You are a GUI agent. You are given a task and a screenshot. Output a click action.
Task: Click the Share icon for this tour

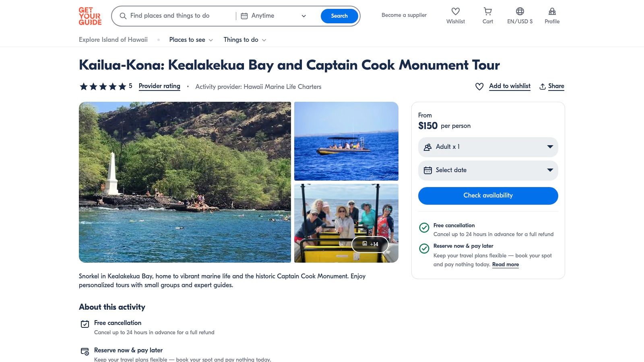(542, 86)
